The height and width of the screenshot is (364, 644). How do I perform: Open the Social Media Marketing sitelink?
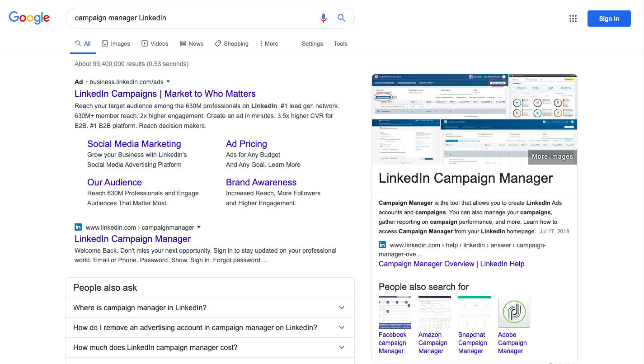134,144
